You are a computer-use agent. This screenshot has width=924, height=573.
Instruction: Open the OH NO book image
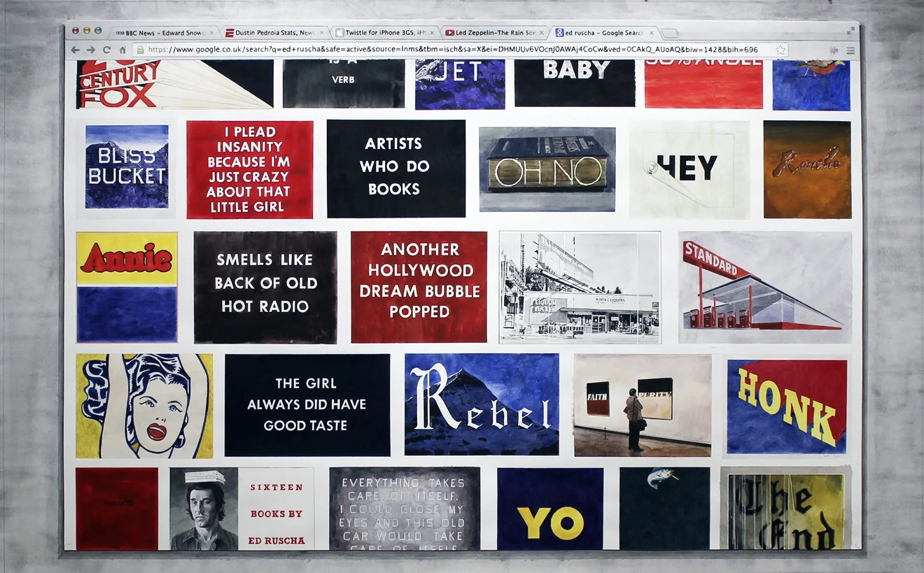tap(547, 169)
